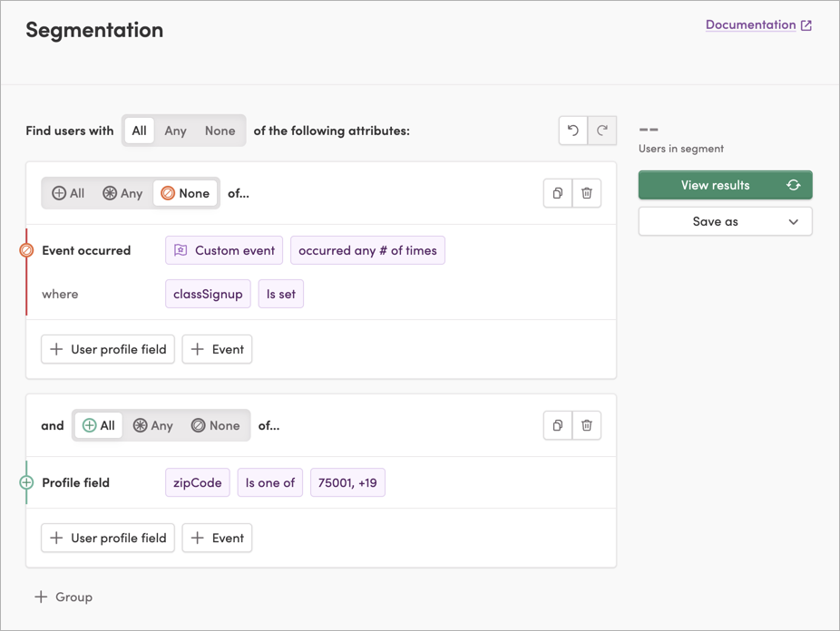Viewport: 840px width, 631px height.
Task: Select All in the Find users toggle
Action: click(x=139, y=131)
